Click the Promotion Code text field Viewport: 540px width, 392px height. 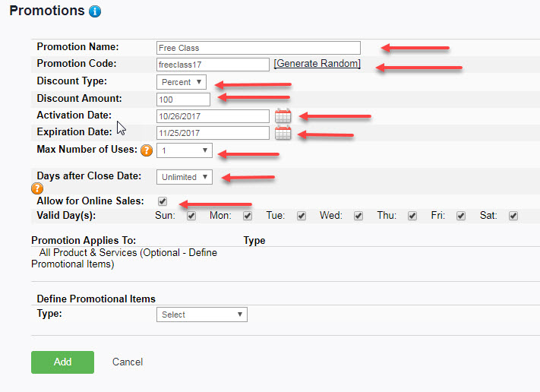[x=213, y=65]
